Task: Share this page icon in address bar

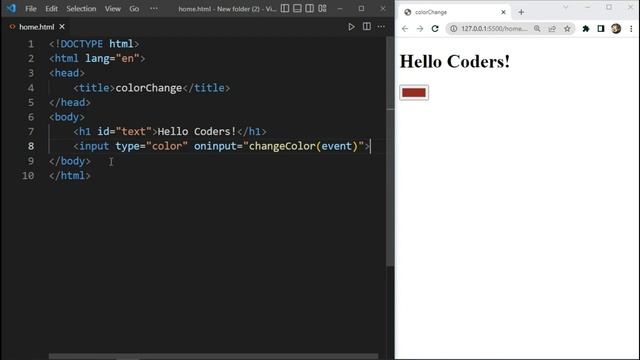Action: (x=552, y=29)
